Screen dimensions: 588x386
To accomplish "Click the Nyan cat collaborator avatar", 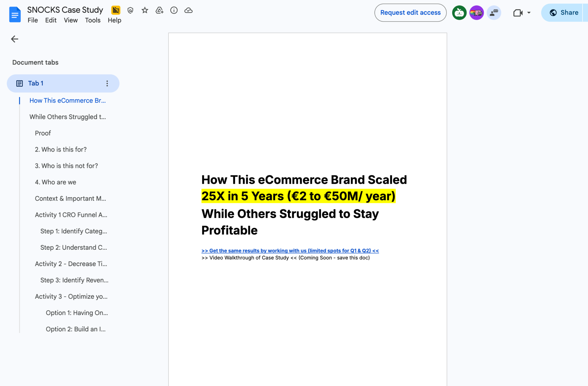I will (x=476, y=13).
